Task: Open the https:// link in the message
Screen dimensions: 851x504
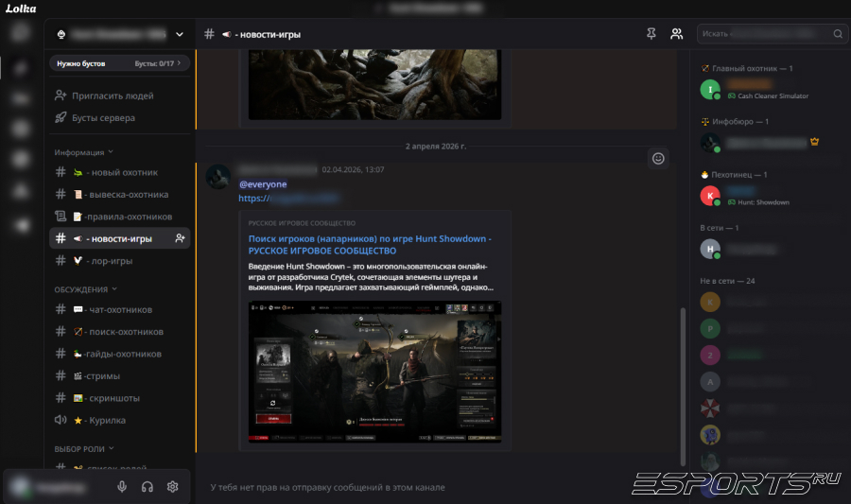Action: click(288, 198)
